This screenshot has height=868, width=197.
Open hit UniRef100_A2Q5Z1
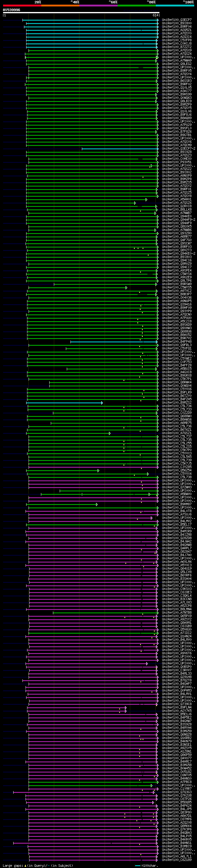[x=177, y=30]
